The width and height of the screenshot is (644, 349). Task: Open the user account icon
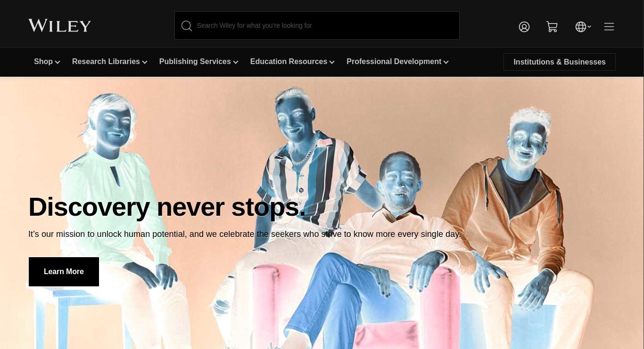(x=524, y=27)
